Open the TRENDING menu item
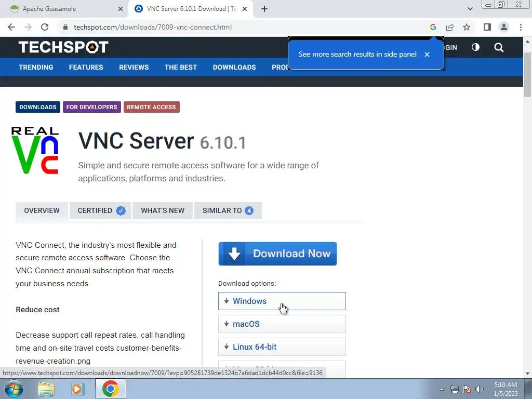Image resolution: width=532 pixels, height=399 pixels. 36,67
